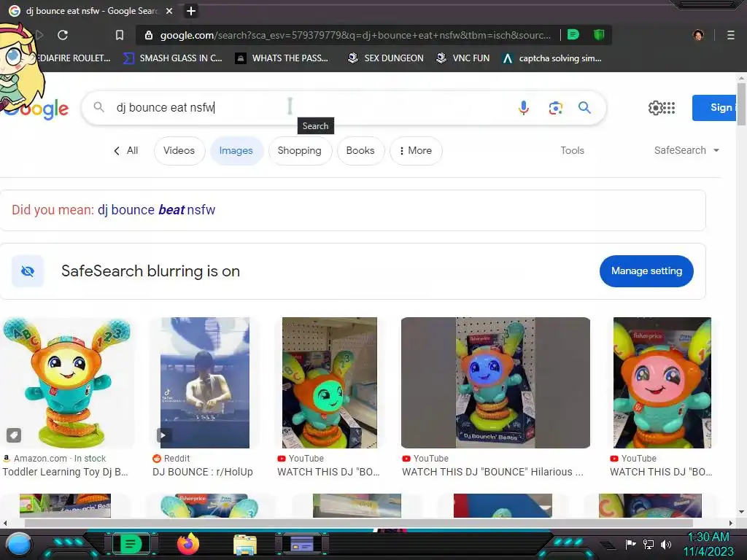Click the browser address bar URL

click(355, 35)
